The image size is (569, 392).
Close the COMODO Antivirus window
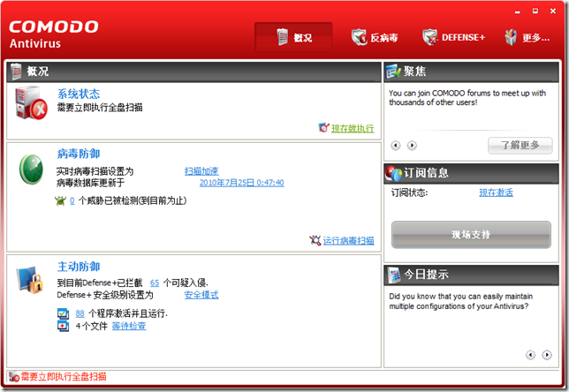tap(553, 11)
